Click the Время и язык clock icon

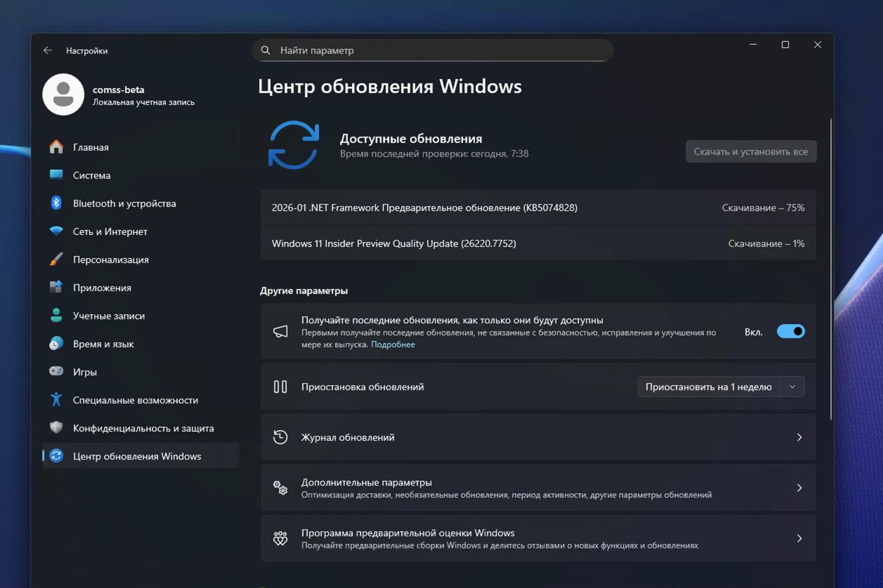point(57,344)
